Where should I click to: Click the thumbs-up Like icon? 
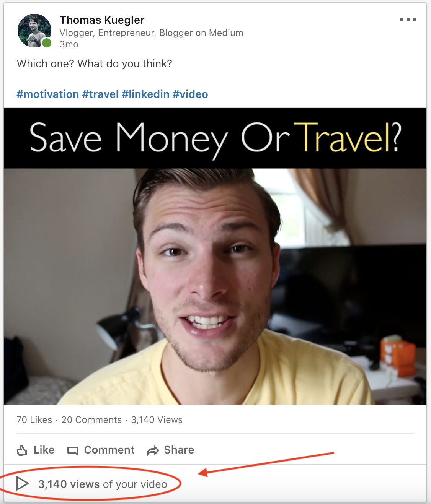[22, 450]
